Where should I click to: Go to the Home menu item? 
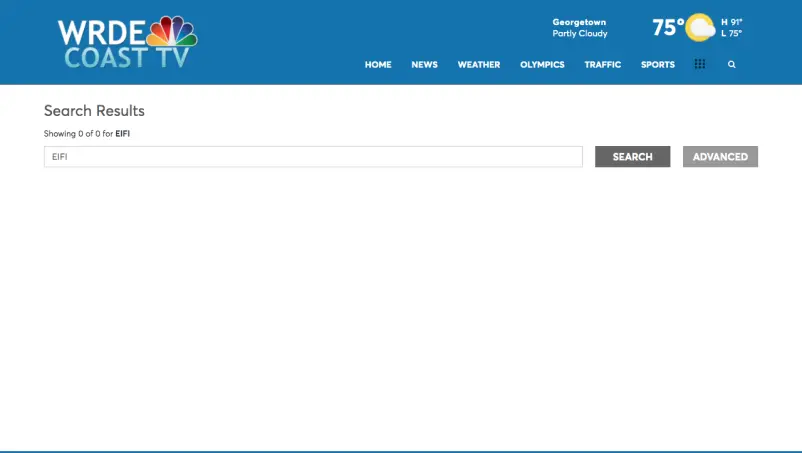pos(378,64)
